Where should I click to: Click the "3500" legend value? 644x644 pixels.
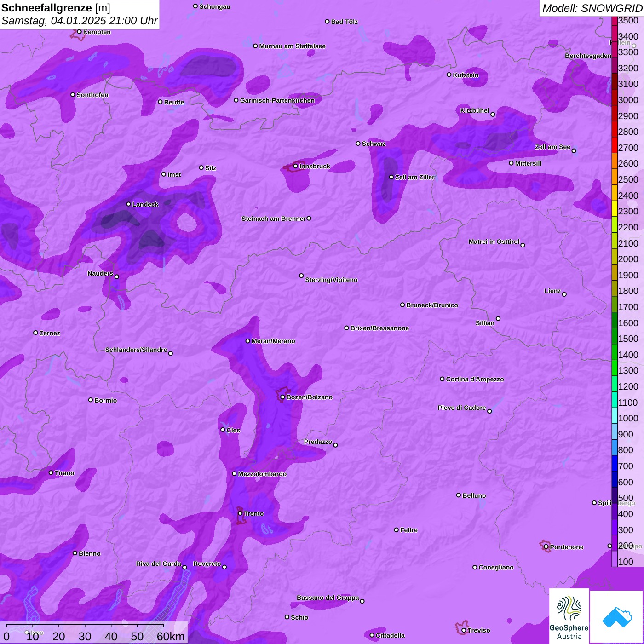click(628, 20)
